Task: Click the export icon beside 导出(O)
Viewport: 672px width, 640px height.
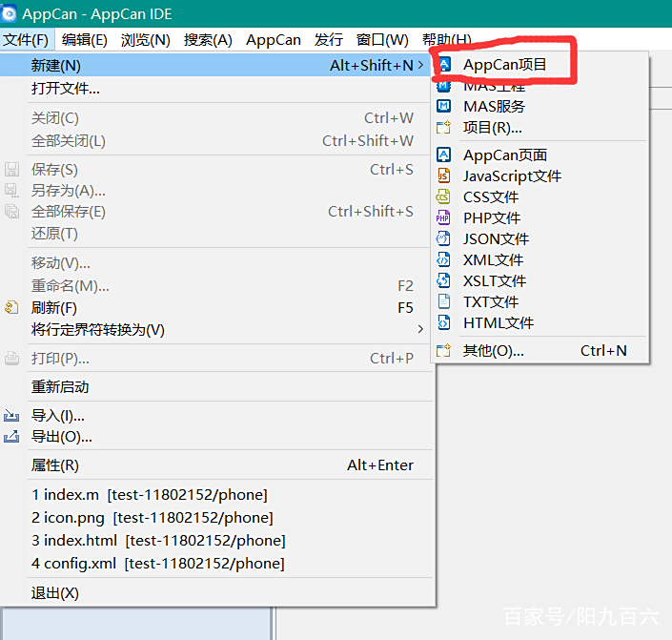Action: coord(11,436)
